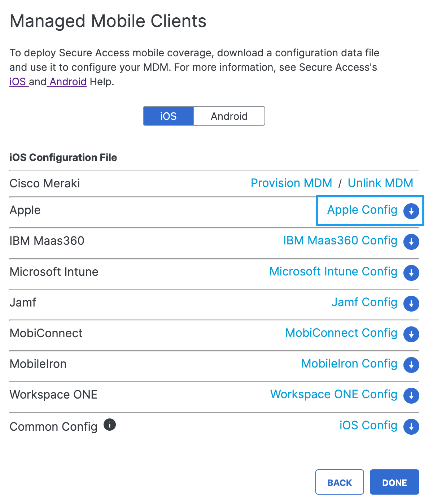Viewport: 433px width, 504px height.
Task: Click the Unlink MDM link
Action: pos(380,183)
